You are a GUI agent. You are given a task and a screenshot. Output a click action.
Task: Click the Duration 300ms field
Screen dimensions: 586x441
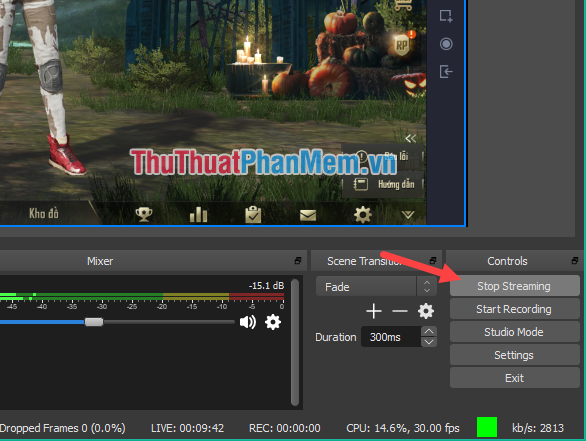(x=391, y=337)
